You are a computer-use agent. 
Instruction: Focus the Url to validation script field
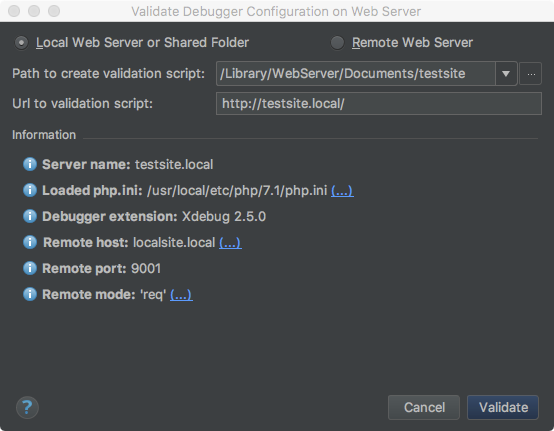tap(379, 104)
